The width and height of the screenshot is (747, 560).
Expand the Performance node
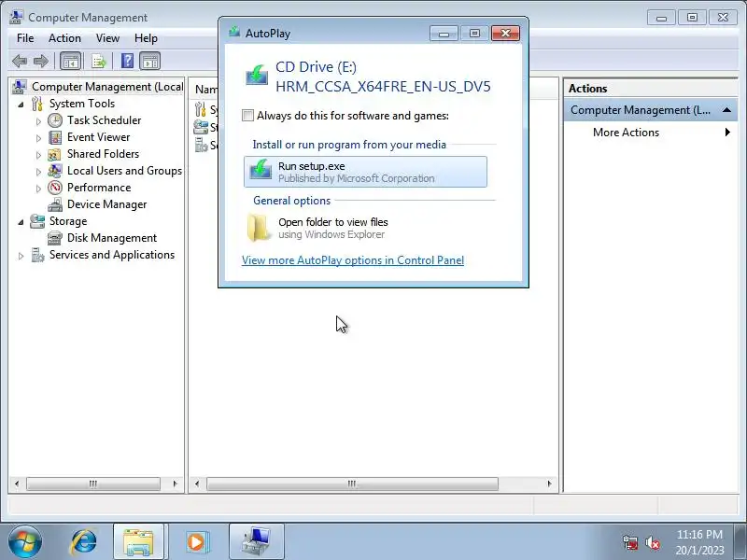tap(38, 189)
